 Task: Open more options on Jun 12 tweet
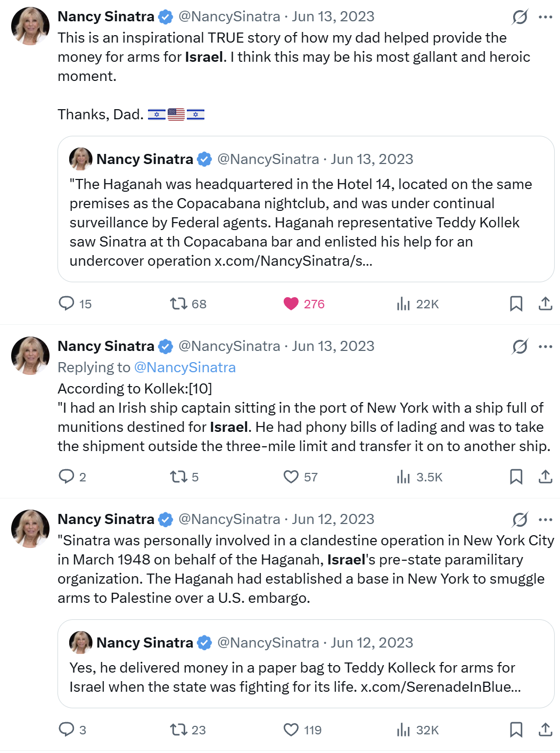pos(546,520)
